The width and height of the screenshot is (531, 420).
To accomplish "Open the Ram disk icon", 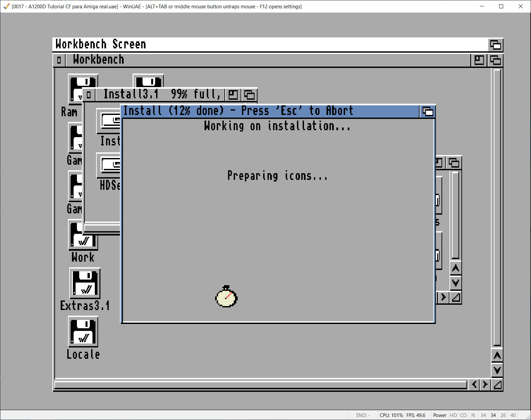I will pyautogui.click(x=75, y=89).
